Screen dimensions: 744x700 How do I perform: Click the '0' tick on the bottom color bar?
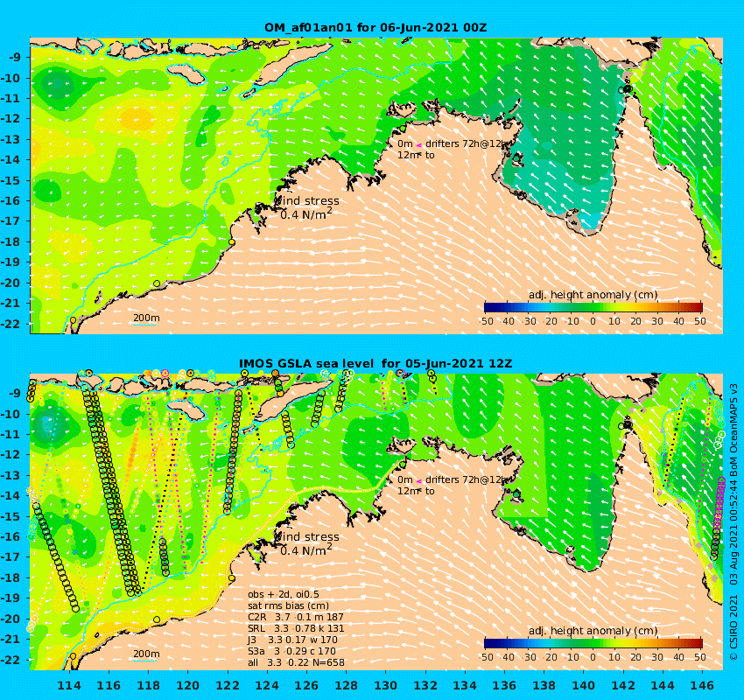click(593, 657)
